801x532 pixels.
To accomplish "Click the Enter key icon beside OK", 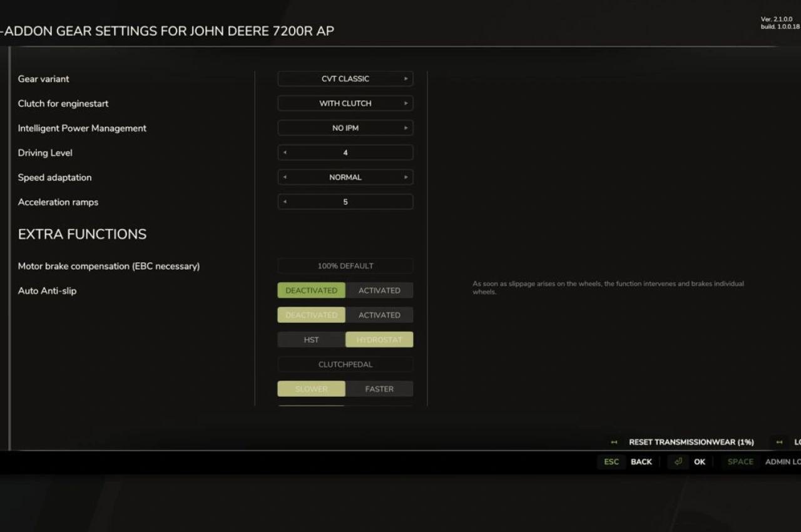I will [x=678, y=461].
